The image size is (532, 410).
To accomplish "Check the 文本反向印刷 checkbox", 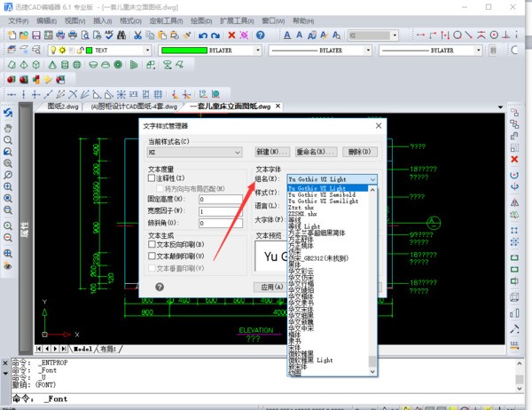I will tap(153, 244).
